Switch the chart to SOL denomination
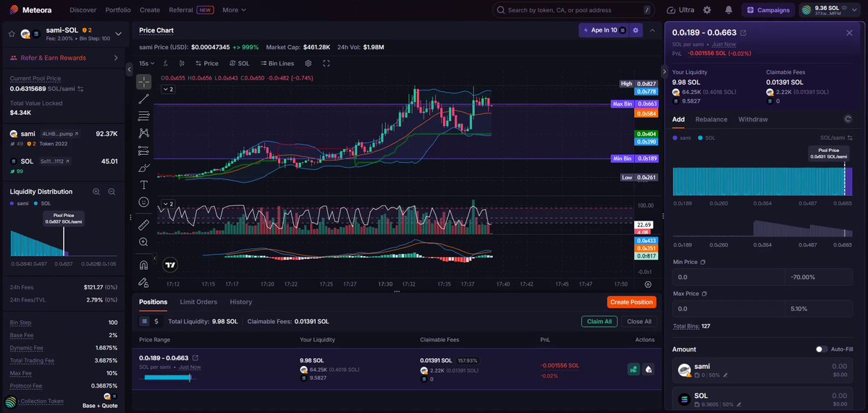 click(240, 64)
